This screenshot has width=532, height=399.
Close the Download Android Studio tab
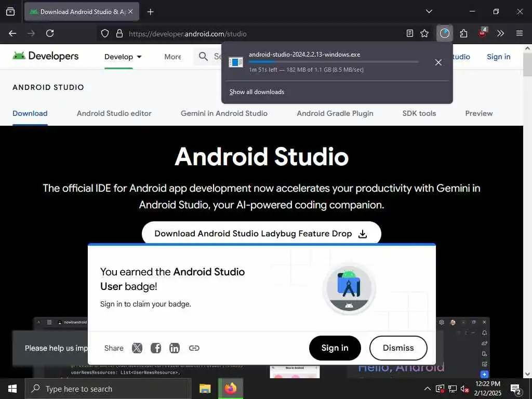[x=130, y=11]
